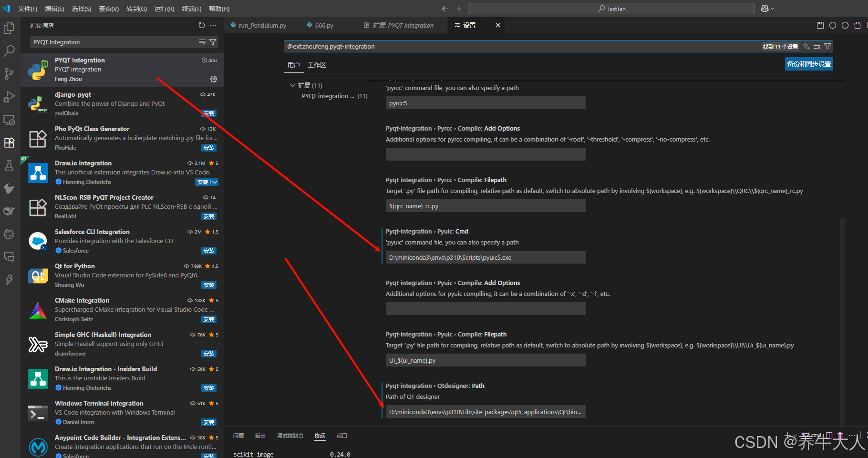The height and width of the screenshot is (458, 868).
Task: Open the Docker whale view
Action: pos(9,211)
